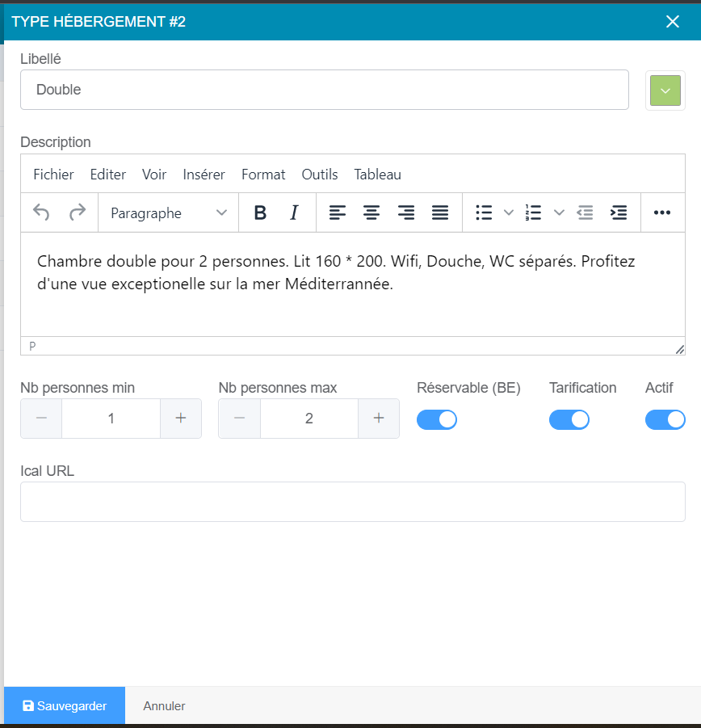701x728 pixels.
Task: Center align the text
Action: pos(371,213)
